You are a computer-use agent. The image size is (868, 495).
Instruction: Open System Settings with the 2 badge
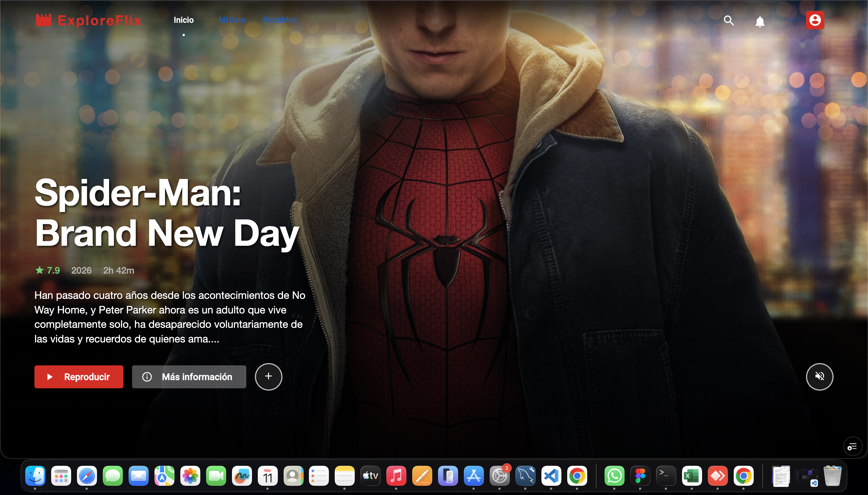pos(499,475)
